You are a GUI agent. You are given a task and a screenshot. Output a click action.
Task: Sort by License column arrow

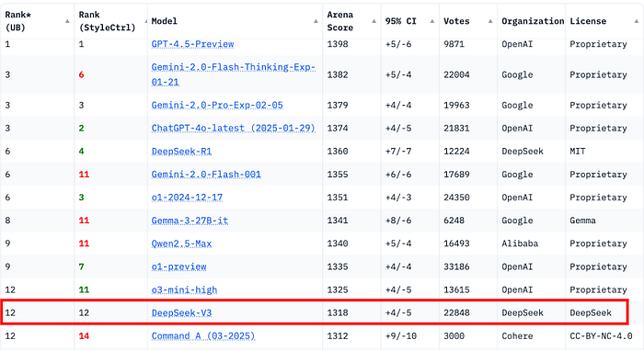click(637, 21)
